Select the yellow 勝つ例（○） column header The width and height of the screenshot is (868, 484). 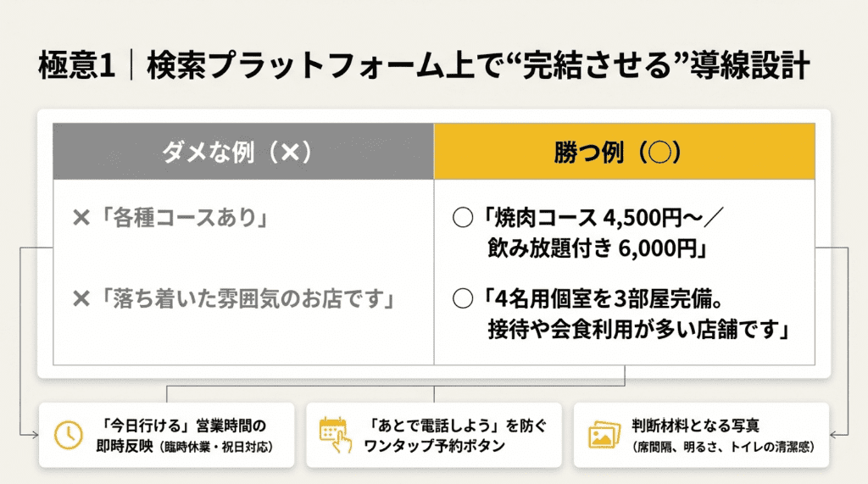point(625,152)
